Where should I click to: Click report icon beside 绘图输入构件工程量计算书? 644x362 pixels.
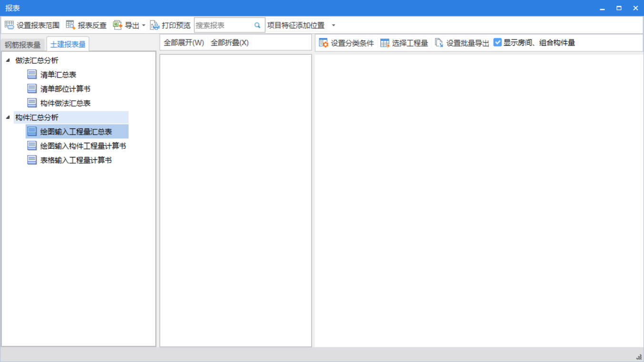click(x=32, y=146)
